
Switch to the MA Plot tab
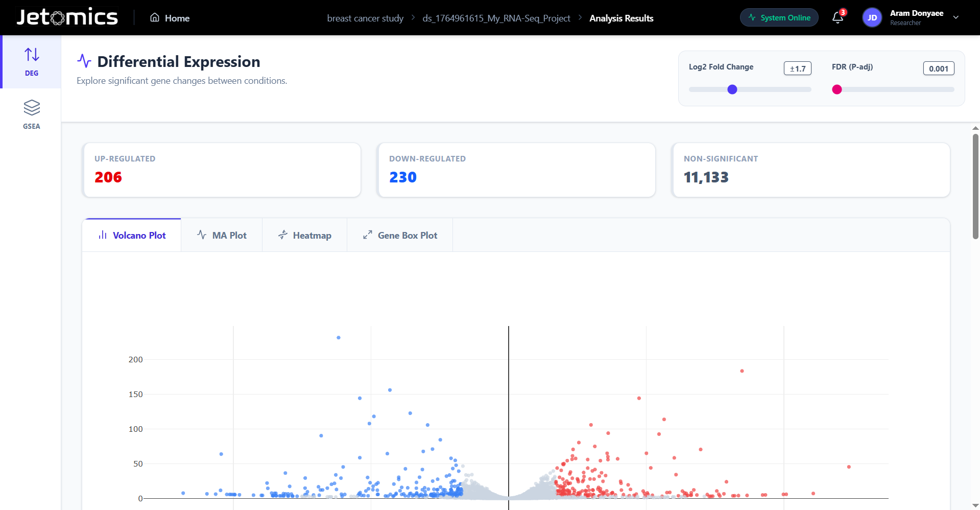[x=222, y=235]
